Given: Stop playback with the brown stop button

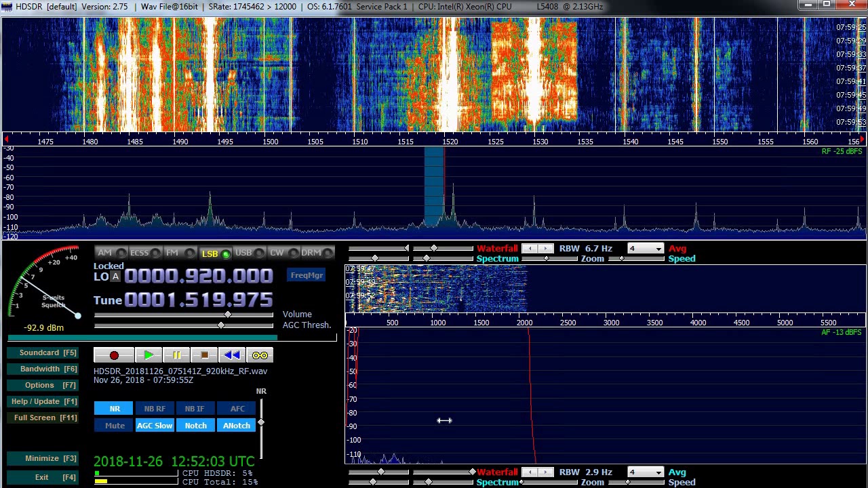Looking at the screenshot, I should pyautogui.click(x=204, y=355).
